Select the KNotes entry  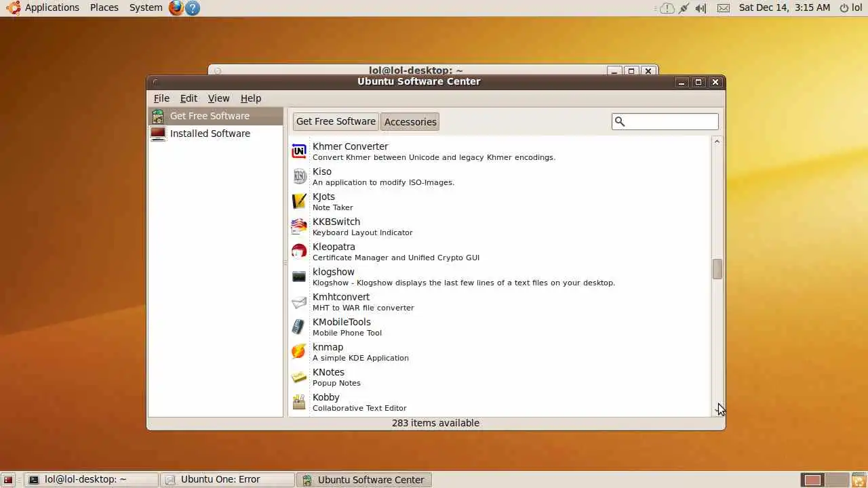(500, 377)
